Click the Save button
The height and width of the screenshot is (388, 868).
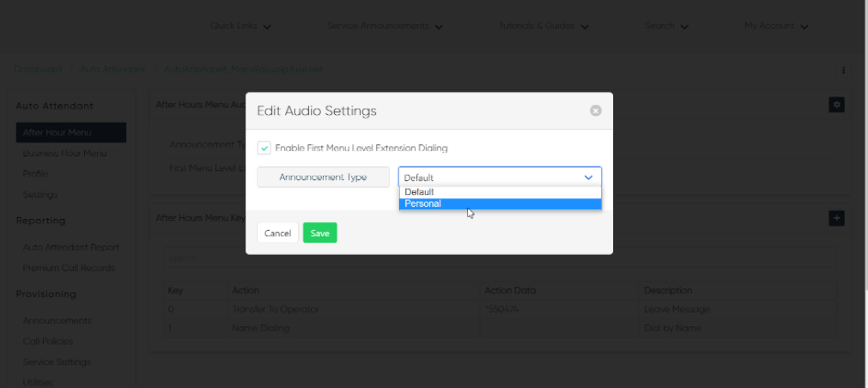(x=320, y=233)
